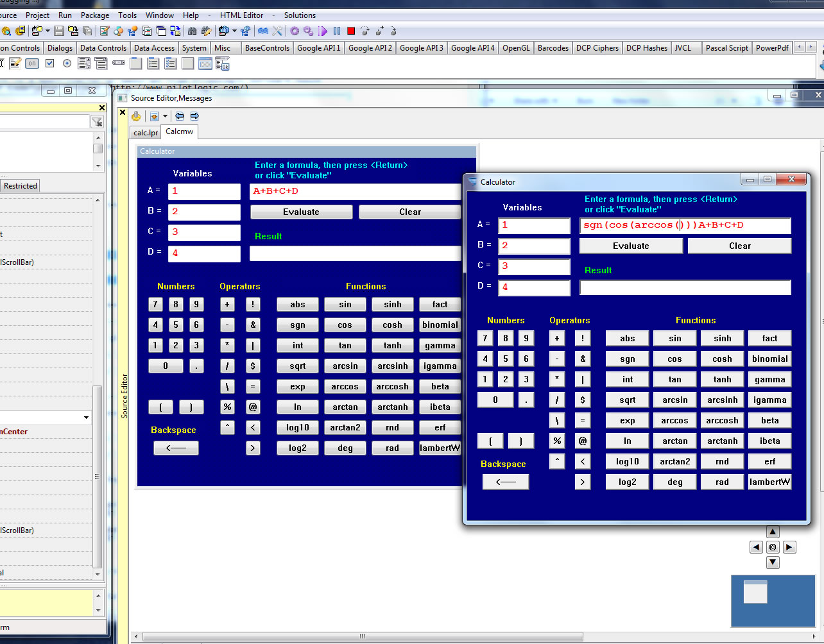824x644 pixels.
Task: Select the ScrollBar component on palette
Action: [x=119, y=64]
